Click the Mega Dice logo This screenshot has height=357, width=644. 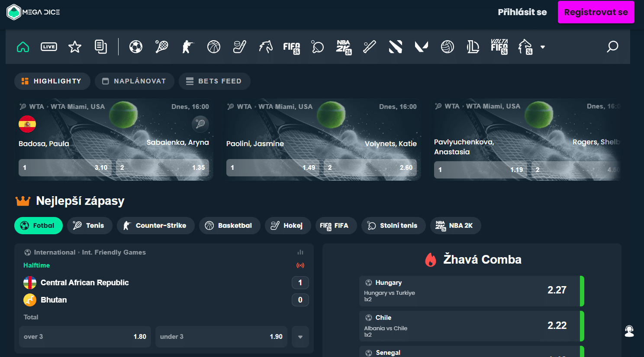click(x=33, y=12)
